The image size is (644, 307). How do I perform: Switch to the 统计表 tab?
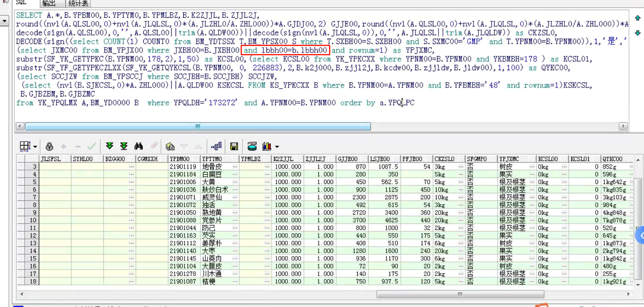tap(78, 4)
